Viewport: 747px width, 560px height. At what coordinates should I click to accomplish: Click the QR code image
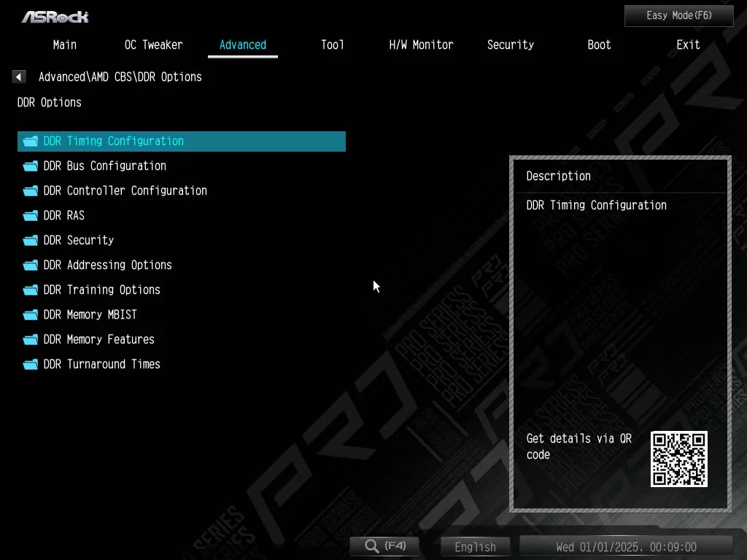click(x=678, y=459)
